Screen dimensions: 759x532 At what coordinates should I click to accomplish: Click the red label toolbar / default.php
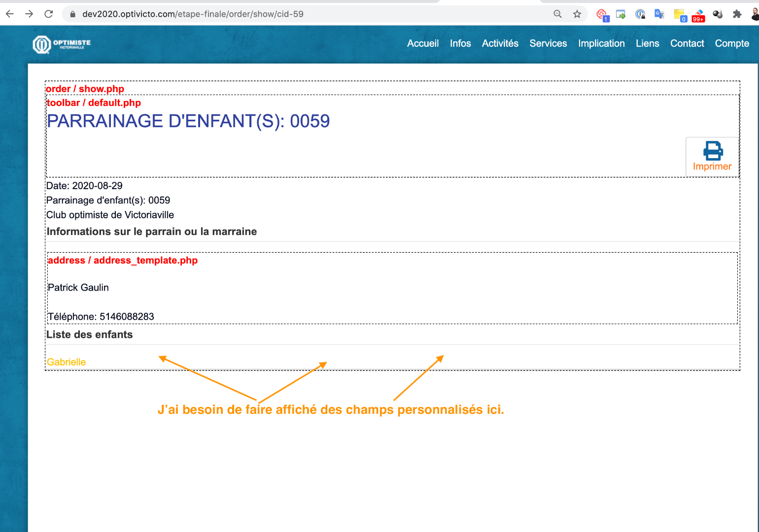[94, 102]
